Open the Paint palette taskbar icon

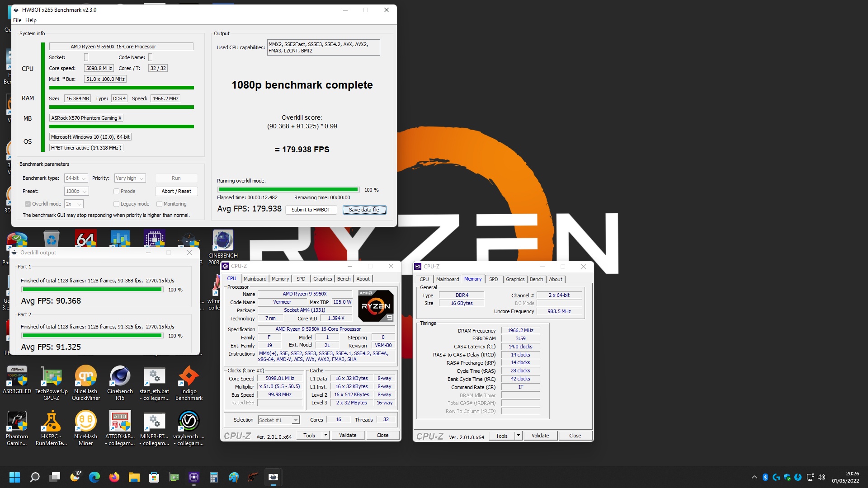pyautogui.click(x=234, y=477)
